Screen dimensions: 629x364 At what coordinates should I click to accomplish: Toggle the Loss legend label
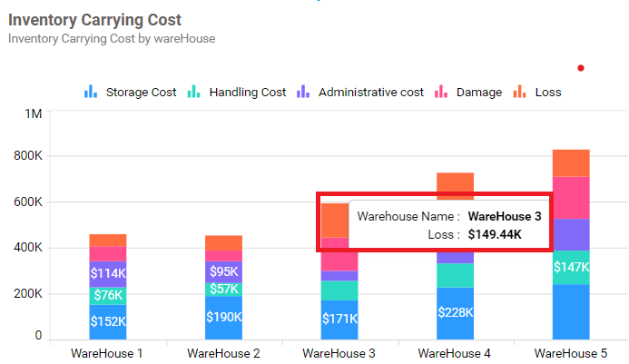548,93
